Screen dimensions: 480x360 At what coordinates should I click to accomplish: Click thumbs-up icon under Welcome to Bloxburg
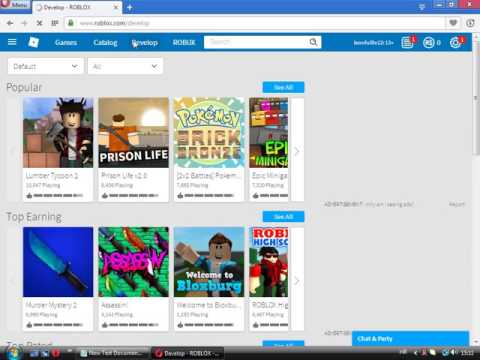click(180, 325)
